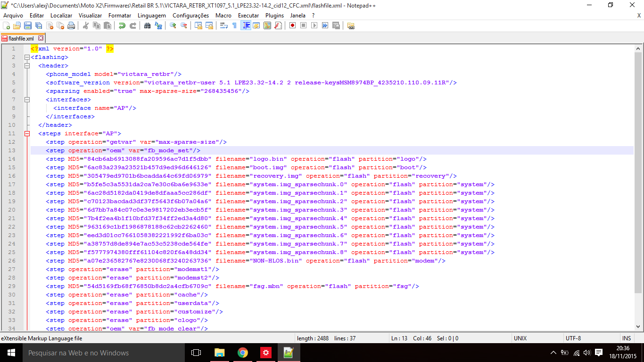
Task: Open the Linguagem menu
Action: (152, 16)
